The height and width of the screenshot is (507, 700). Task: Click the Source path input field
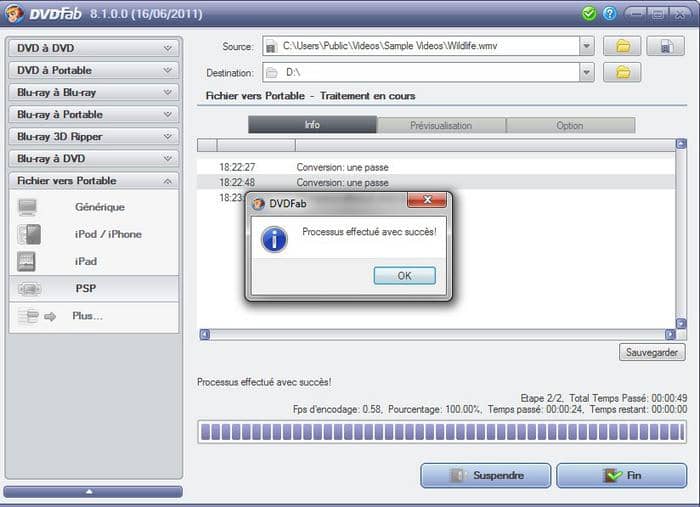(x=421, y=46)
